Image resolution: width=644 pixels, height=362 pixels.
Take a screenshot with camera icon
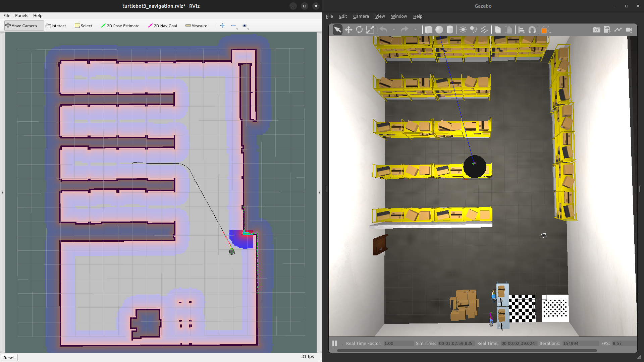pos(596,30)
